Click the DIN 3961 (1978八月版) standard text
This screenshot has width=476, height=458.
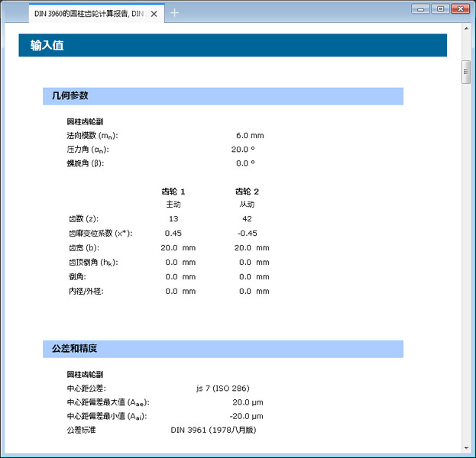pyautogui.click(x=212, y=431)
